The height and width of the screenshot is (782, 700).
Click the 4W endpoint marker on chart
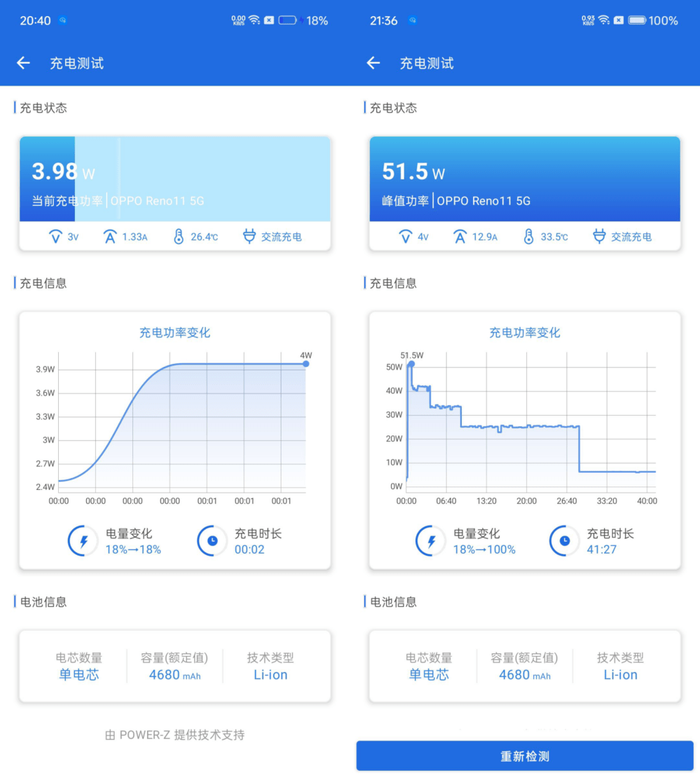306,363
